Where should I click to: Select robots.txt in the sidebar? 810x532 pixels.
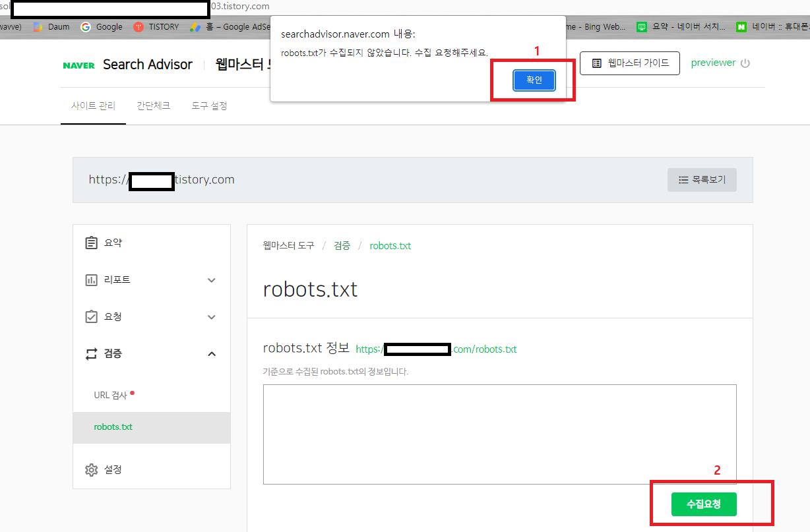[152, 427]
